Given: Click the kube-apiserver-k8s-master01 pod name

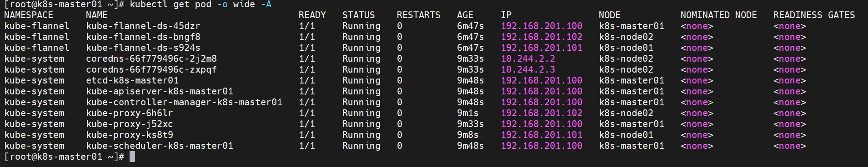Looking at the screenshot, I should click(160, 91).
